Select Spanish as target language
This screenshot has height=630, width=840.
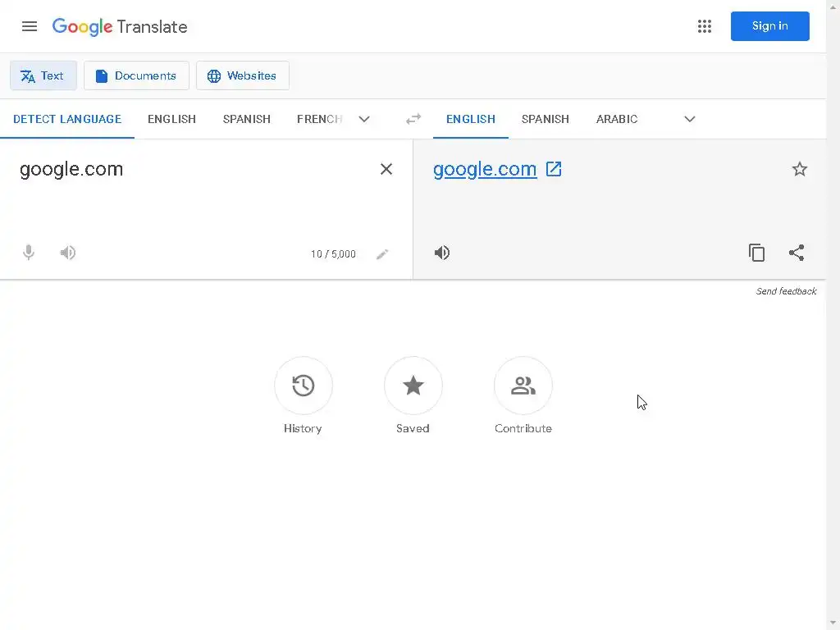[546, 119]
